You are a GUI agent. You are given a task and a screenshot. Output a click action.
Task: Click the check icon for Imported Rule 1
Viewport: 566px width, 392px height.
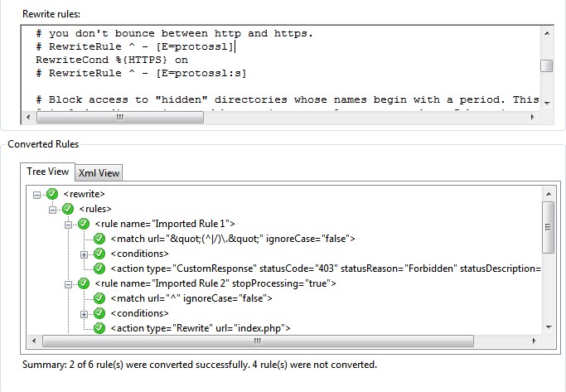pyautogui.click(x=84, y=224)
